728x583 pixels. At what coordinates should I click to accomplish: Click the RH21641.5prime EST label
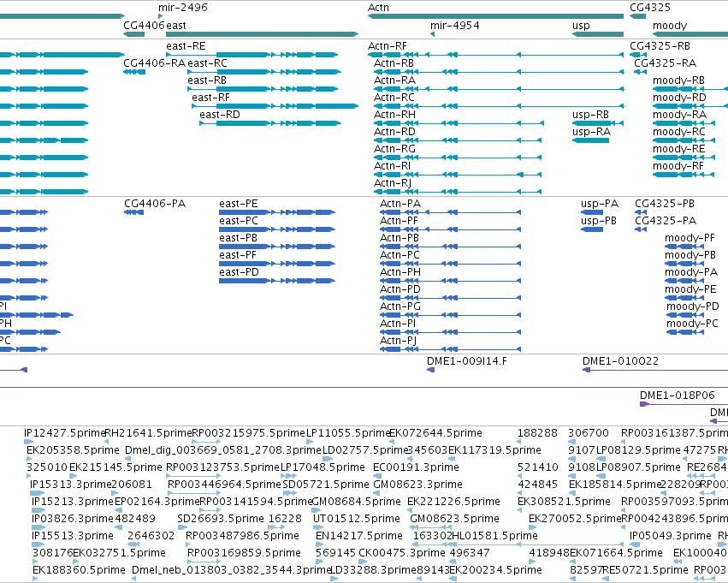pyautogui.click(x=148, y=433)
